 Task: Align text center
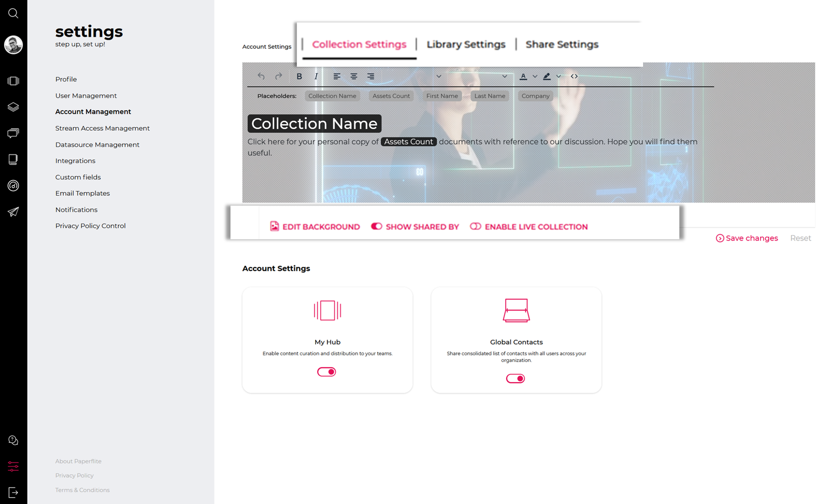pos(354,76)
